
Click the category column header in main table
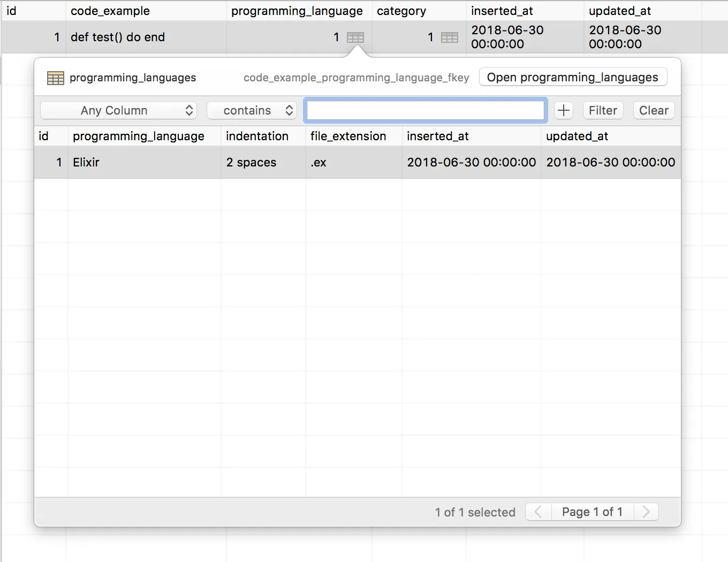(419, 11)
